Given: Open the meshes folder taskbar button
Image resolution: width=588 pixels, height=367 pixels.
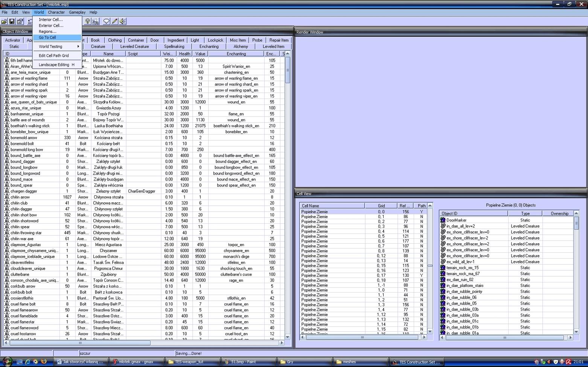Looking at the screenshot, I should [361, 362].
